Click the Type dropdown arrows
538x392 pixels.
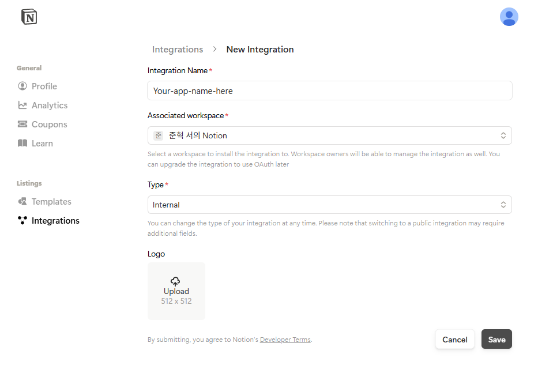[x=503, y=205]
